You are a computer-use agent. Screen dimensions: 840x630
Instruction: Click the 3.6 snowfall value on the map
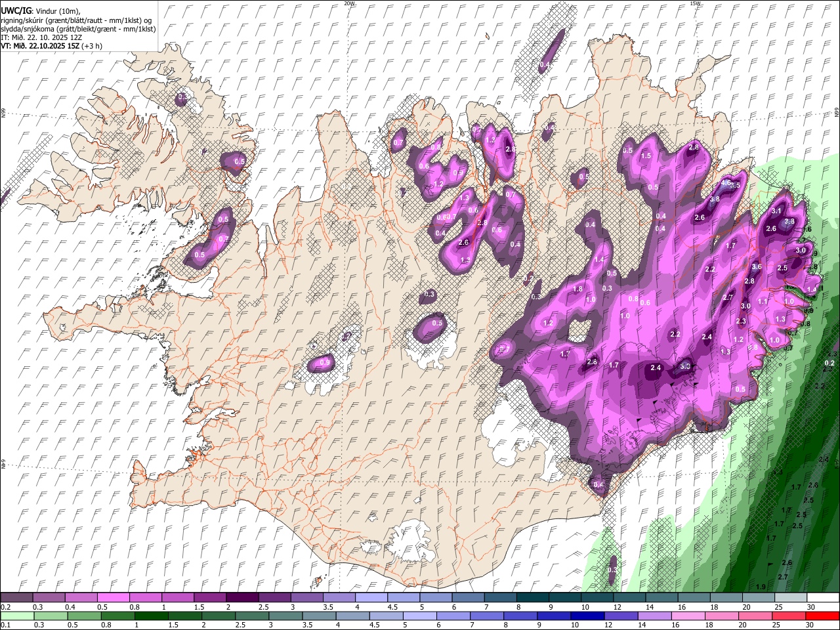coord(757,266)
